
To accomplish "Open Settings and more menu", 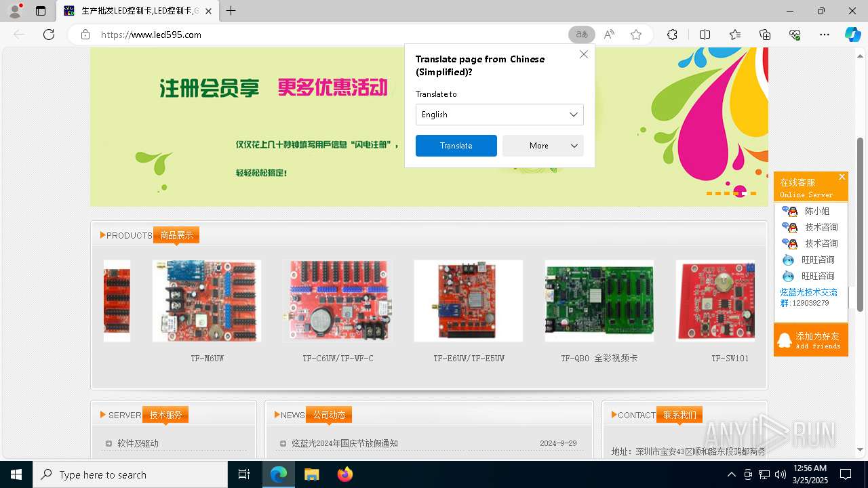I will (x=825, y=35).
